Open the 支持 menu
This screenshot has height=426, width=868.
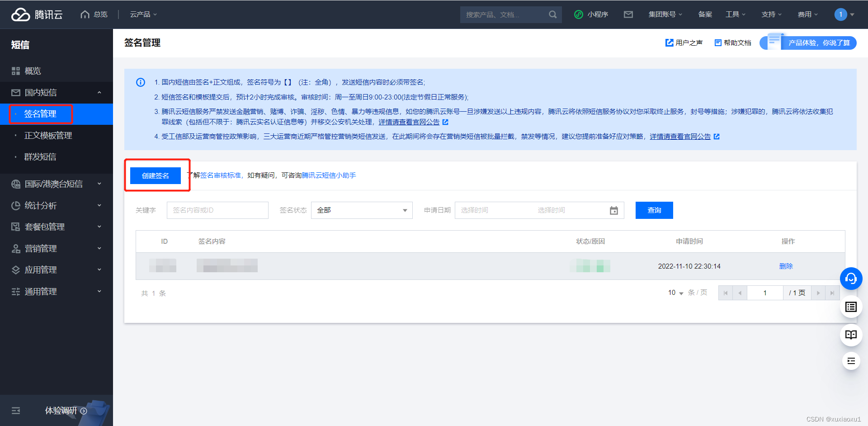(772, 14)
